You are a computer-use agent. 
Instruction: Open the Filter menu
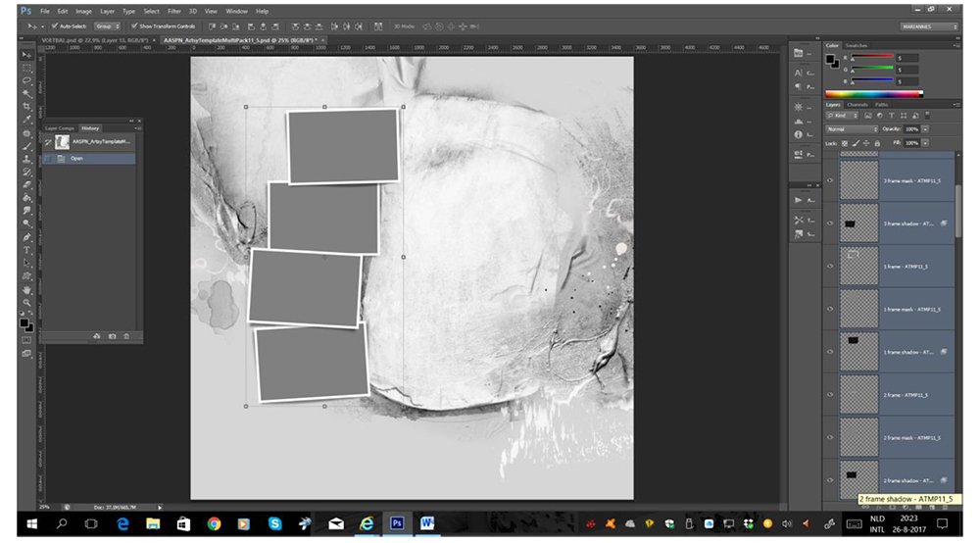point(174,11)
